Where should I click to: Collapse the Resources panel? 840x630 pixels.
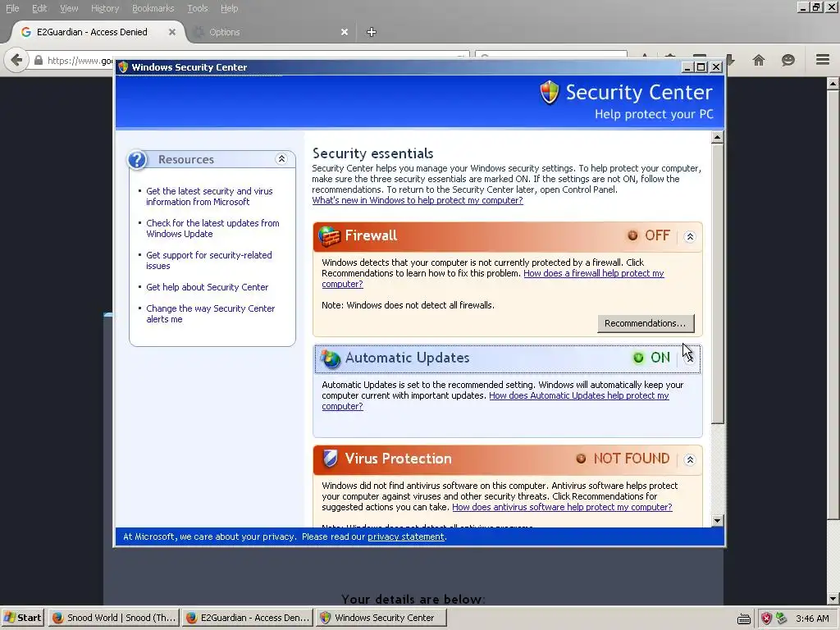click(281, 159)
